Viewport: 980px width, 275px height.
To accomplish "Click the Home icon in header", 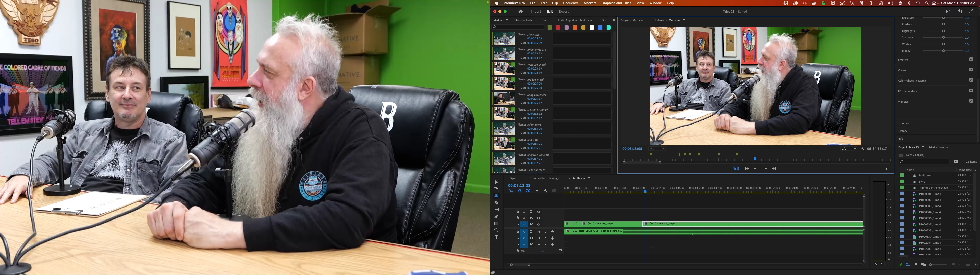I will [520, 12].
